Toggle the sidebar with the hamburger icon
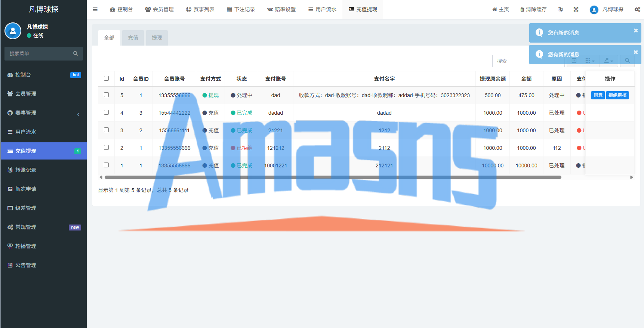This screenshot has width=644, height=328. click(95, 9)
